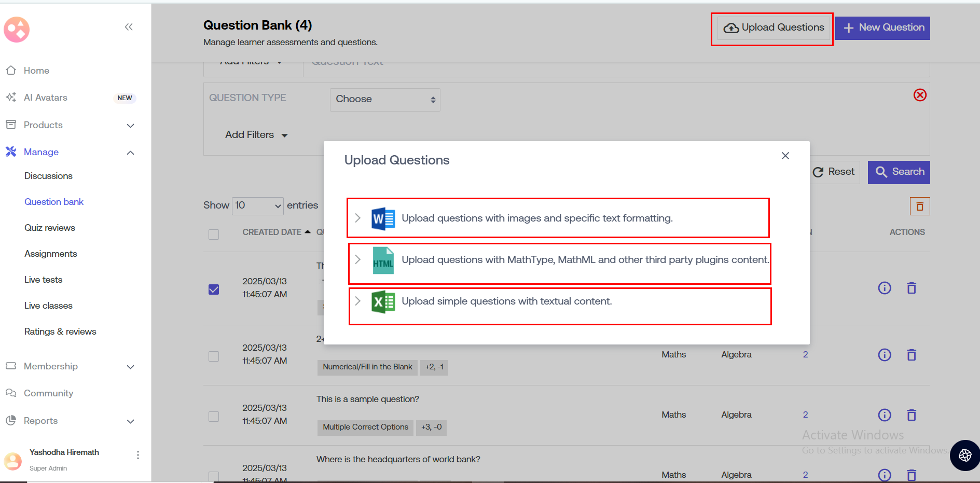
Task: Check the sample question row checkbox
Action: 214,417
